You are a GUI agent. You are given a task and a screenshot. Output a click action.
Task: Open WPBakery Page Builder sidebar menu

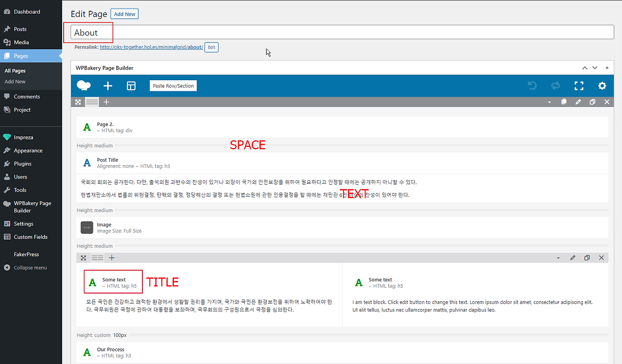point(31,207)
